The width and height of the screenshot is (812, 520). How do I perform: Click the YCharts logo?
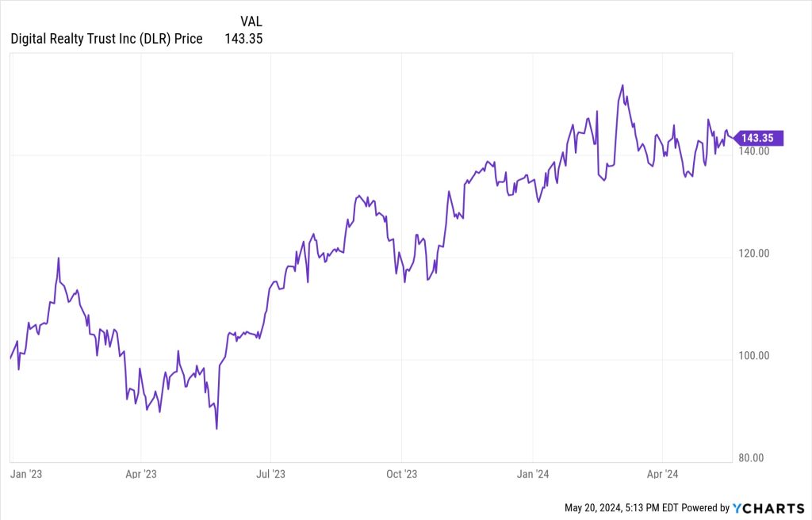coord(768,507)
